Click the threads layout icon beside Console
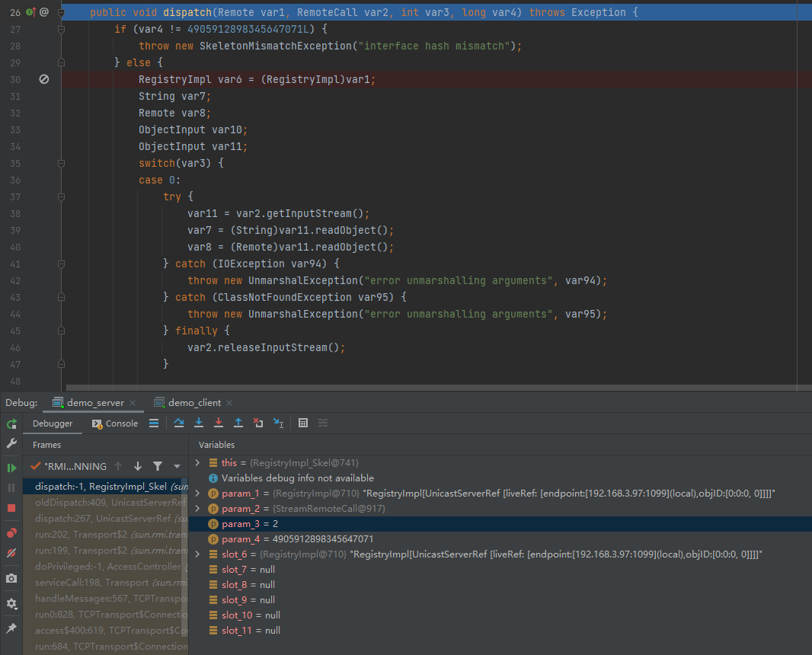 154,423
